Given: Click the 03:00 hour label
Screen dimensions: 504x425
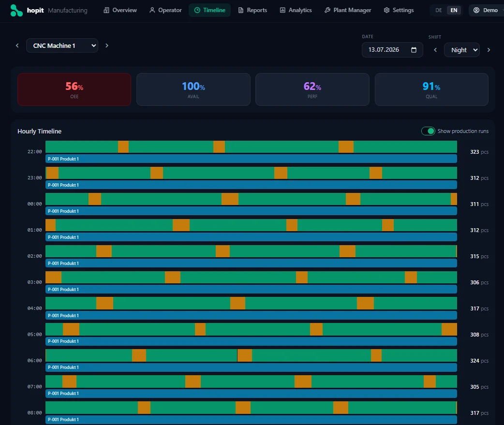Looking at the screenshot, I should pos(35,282).
